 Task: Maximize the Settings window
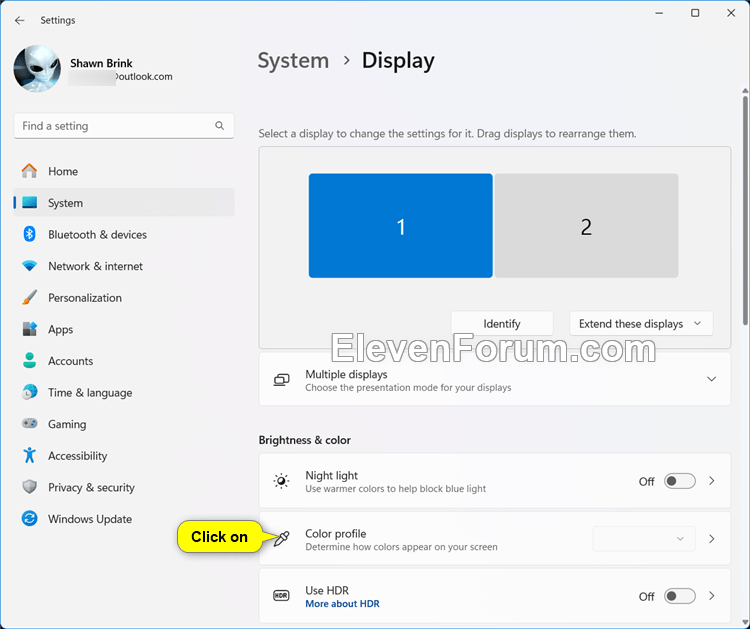point(695,13)
